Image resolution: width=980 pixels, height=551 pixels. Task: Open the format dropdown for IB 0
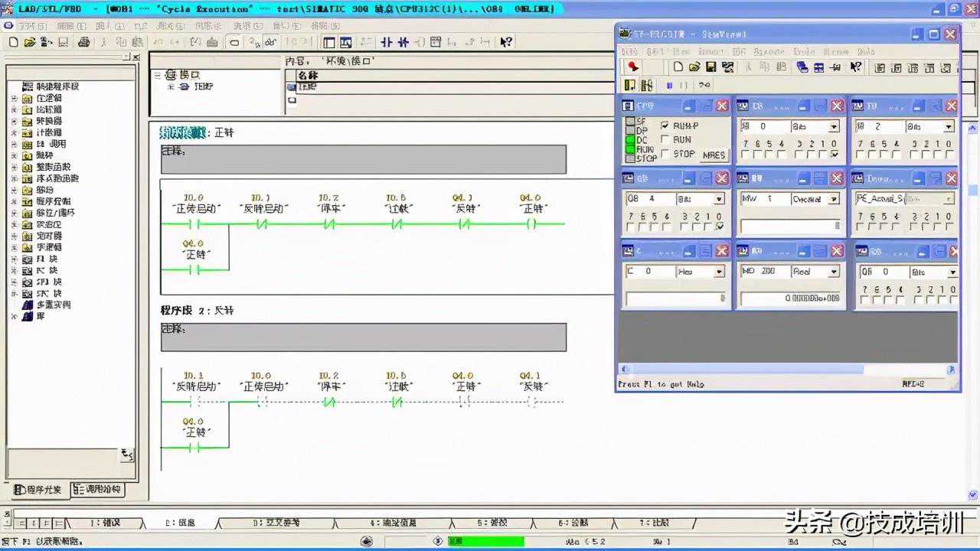[834, 127]
